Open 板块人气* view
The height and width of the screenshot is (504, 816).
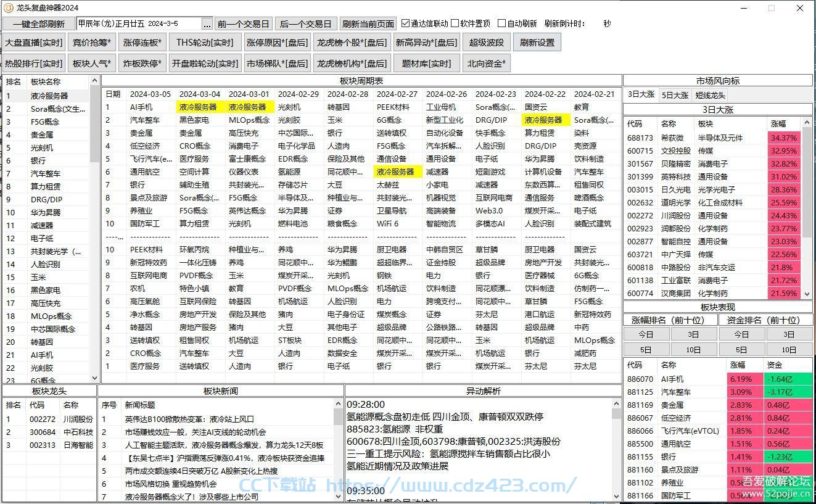tap(92, 63)
